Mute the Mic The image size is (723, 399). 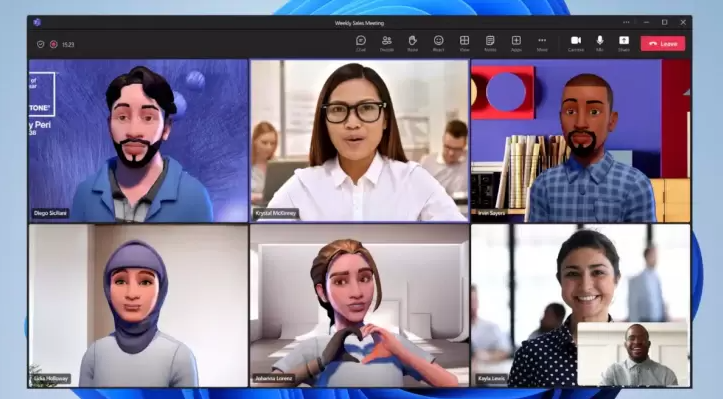pyautogui.click(x=599, y=44)
